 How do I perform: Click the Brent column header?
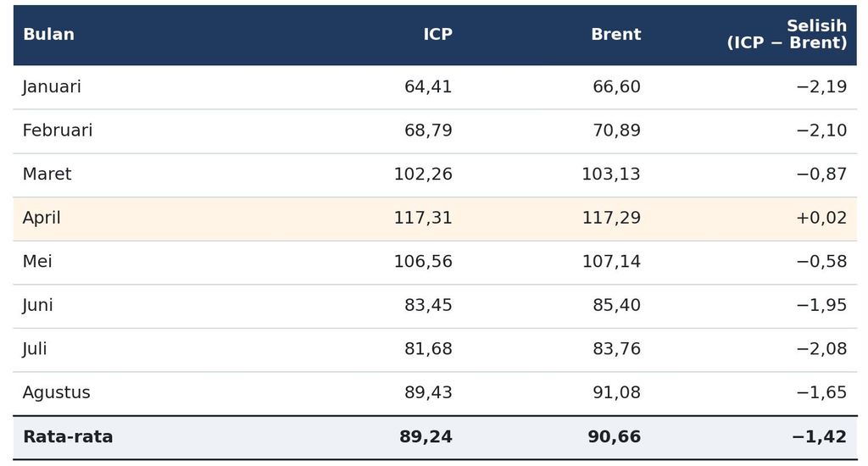[616, 34]
